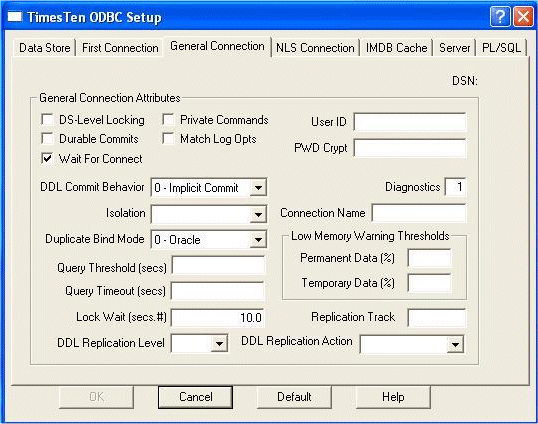The image size is (538, 424).
Task: Switch to the Server tab
Action: tap(455, 48)
